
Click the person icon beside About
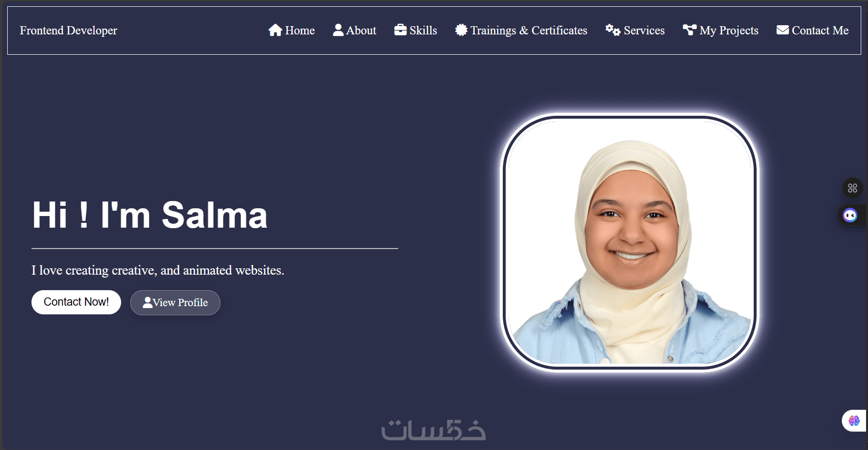[x=338, y=30]
